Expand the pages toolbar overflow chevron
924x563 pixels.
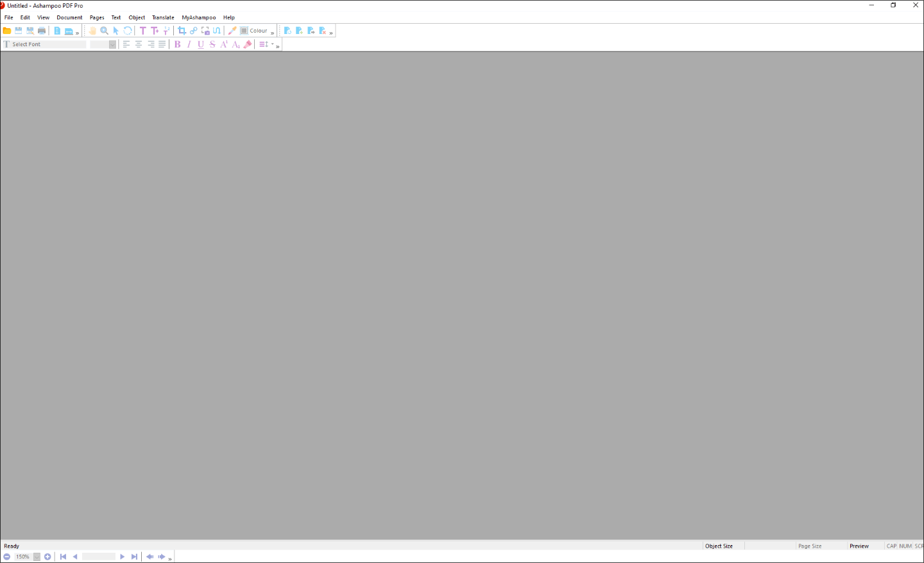click(331, 33)
